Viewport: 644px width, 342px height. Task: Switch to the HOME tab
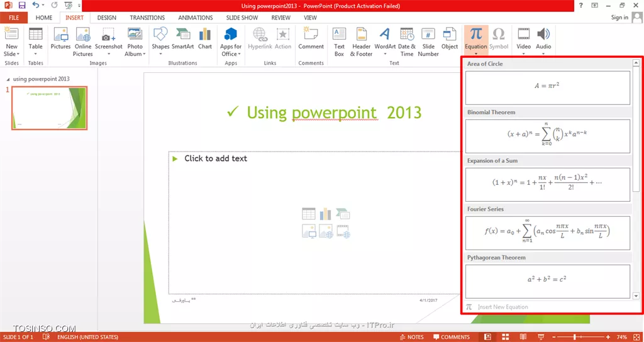[x=44, y=18]
